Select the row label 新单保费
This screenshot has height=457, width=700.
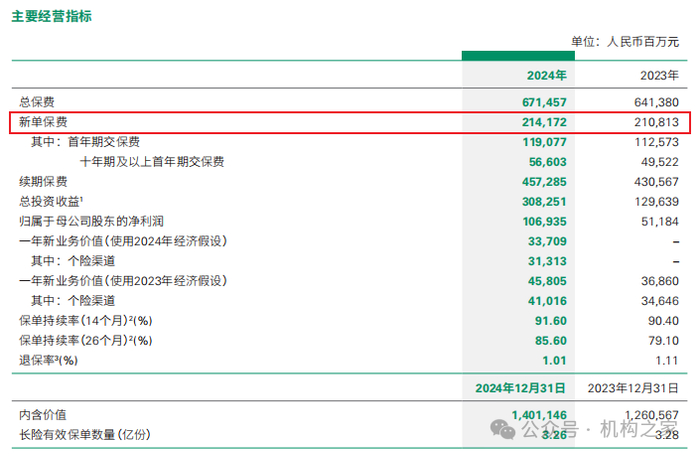pos(43,122)
